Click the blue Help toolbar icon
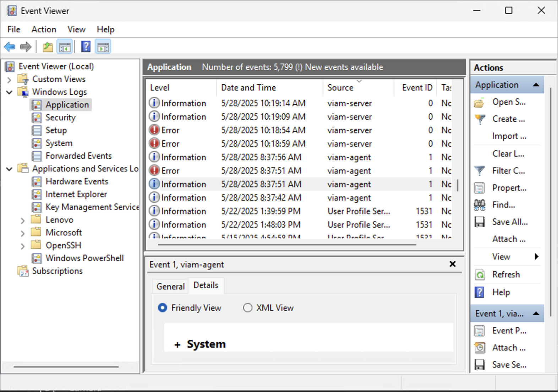This screenshot has width=558, height=392. click(86, 47)
